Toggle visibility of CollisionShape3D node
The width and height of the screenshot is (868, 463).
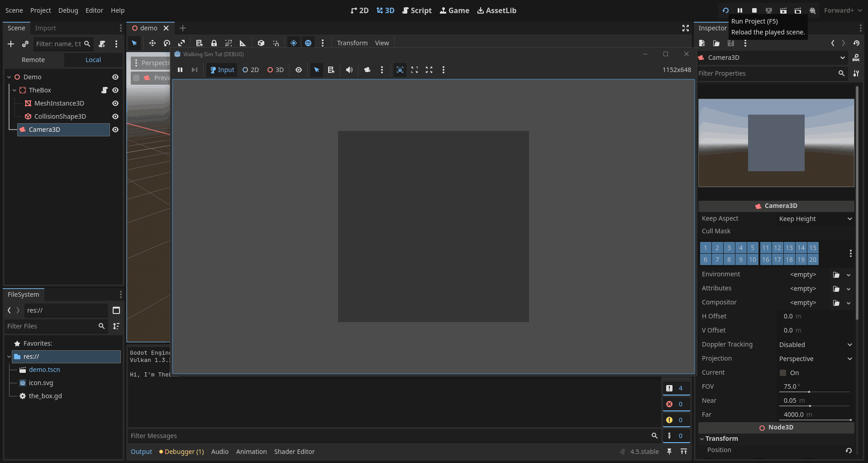115,116
